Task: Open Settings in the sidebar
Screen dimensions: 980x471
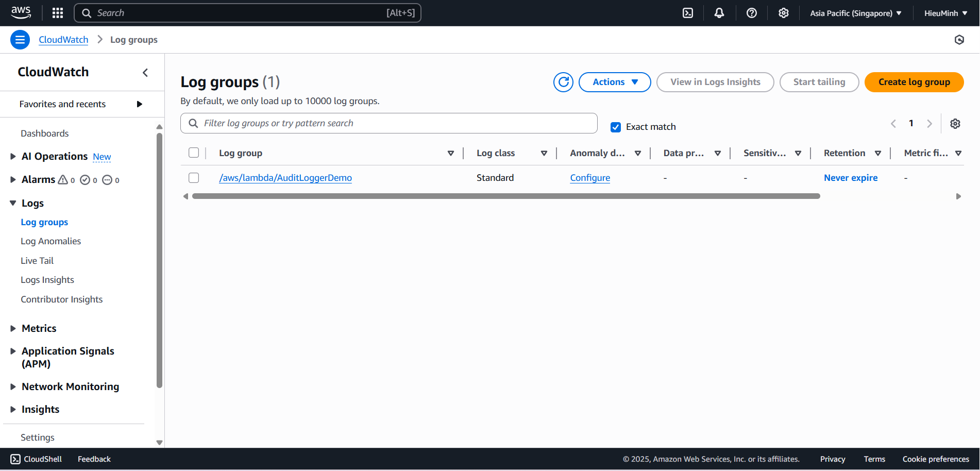Action: 38,438
